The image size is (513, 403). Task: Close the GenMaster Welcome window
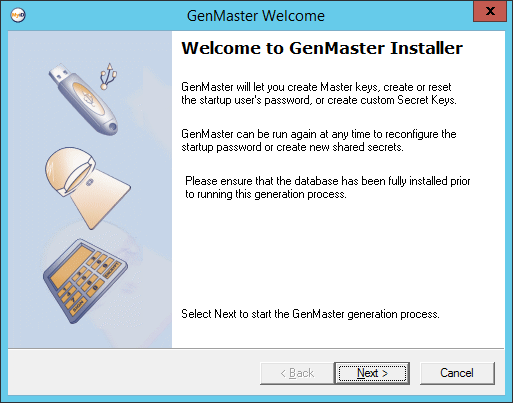click(x=490, y=11)
